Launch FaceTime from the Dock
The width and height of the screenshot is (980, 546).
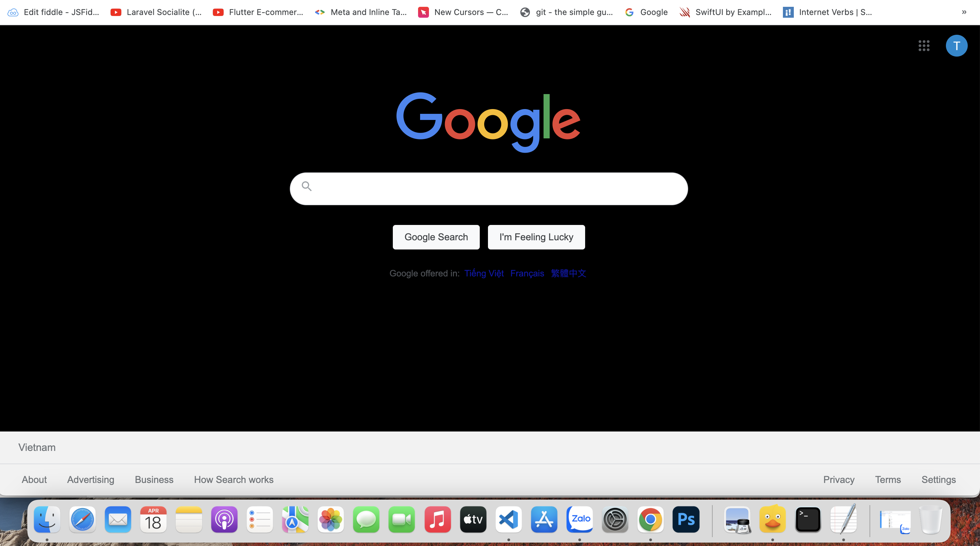pyautogui.click(x=402, y=519)
